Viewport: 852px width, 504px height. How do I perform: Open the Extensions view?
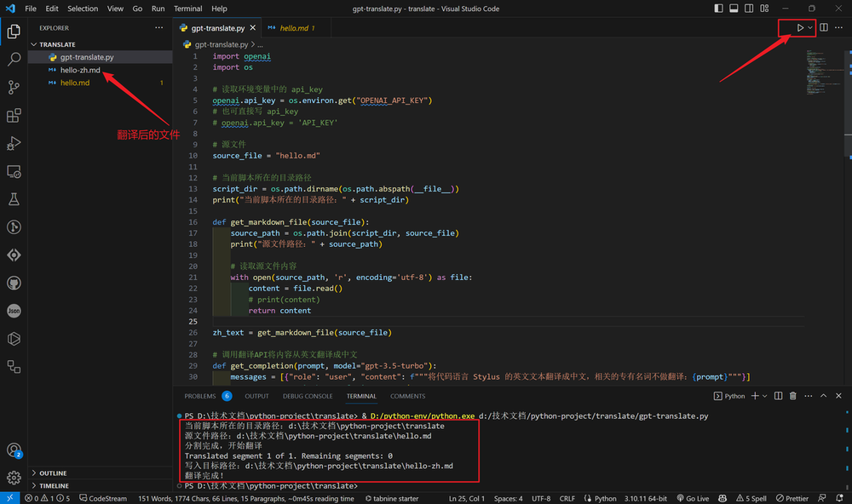coord(14,116)
